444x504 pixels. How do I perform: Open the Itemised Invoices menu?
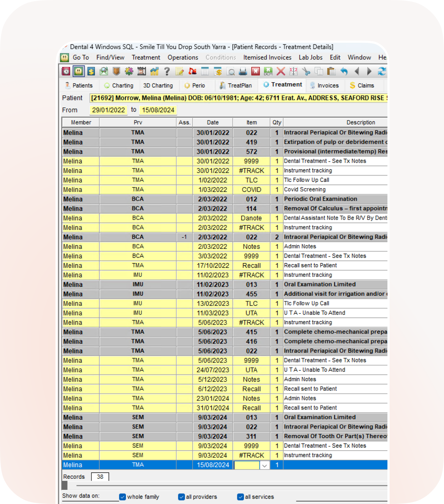click(x=267, y=57)
